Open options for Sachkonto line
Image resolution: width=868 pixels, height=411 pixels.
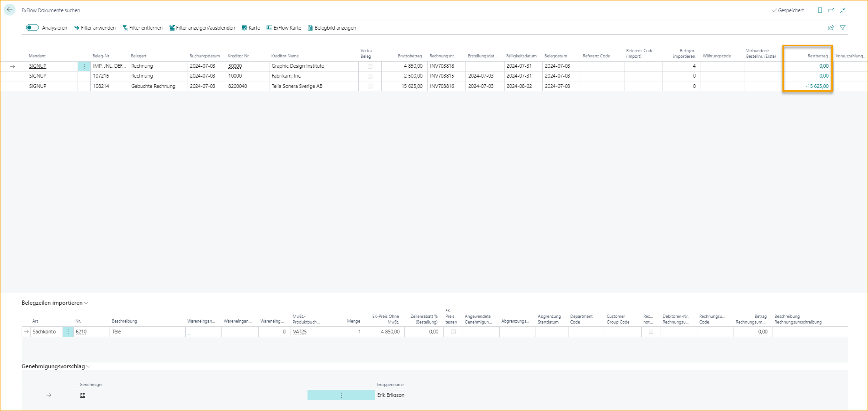click(x=68, y=332)
